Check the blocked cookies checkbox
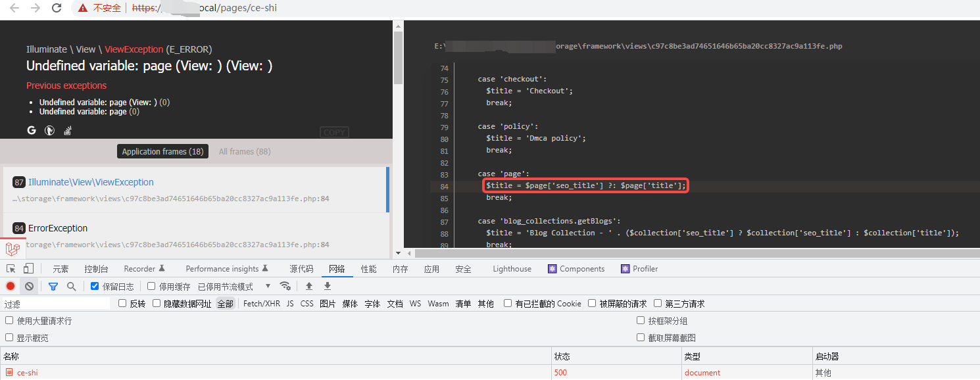This screenshot has height=380, width=980. click(508, 304)
